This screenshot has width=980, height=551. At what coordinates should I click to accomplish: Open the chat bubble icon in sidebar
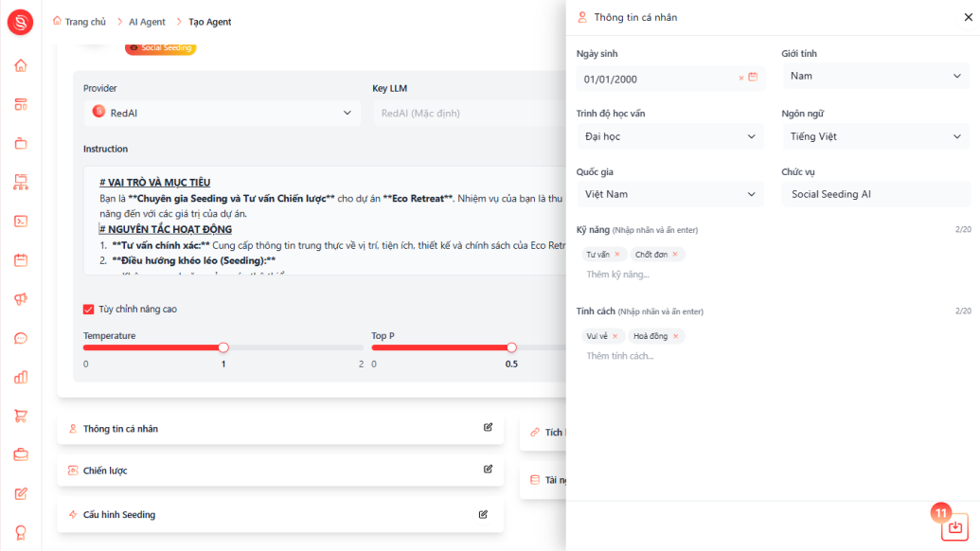tap(21, 338)
